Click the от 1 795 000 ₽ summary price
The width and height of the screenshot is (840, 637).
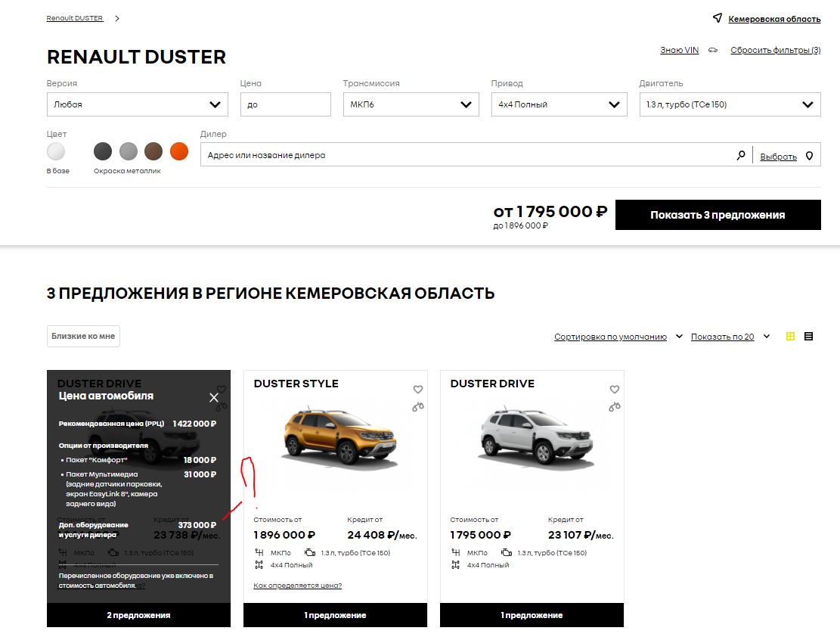[550, 212]
